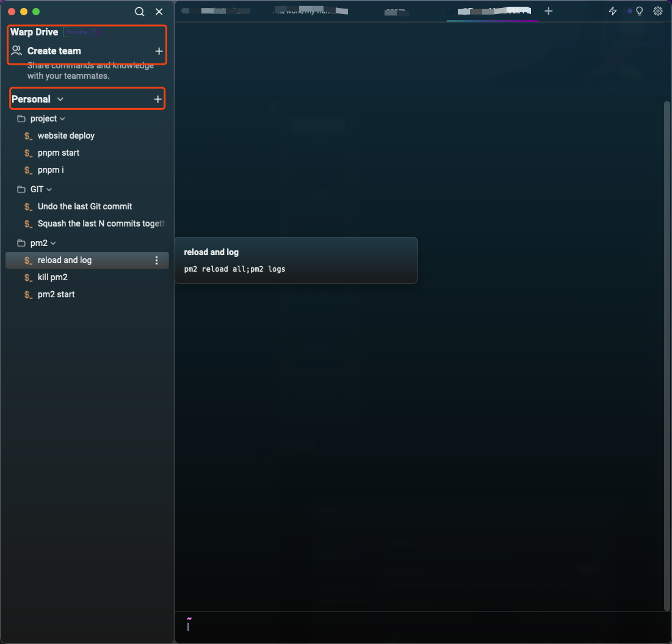Image resolution: width=672 pixels, height=644 pixels.
Task: Open the three-dot menu for reload and log
Action: coord(157,261)
